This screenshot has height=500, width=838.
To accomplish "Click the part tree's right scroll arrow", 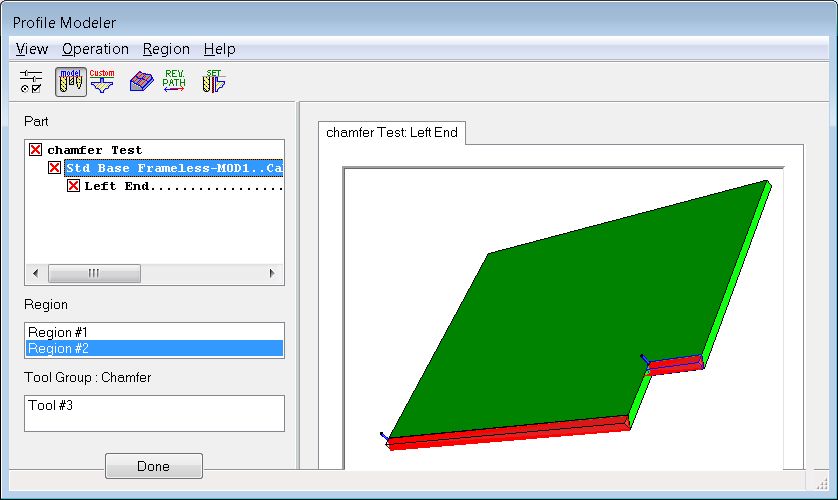I will (271, 274).
